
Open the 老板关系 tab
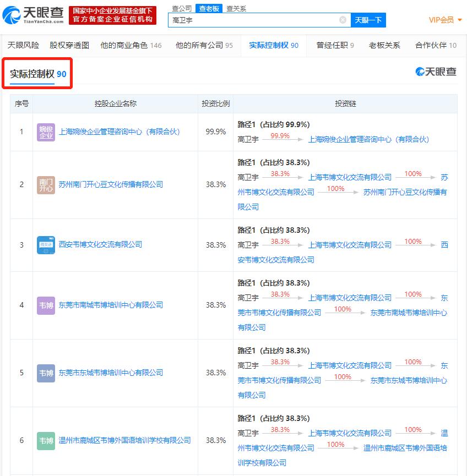point(384,45)
